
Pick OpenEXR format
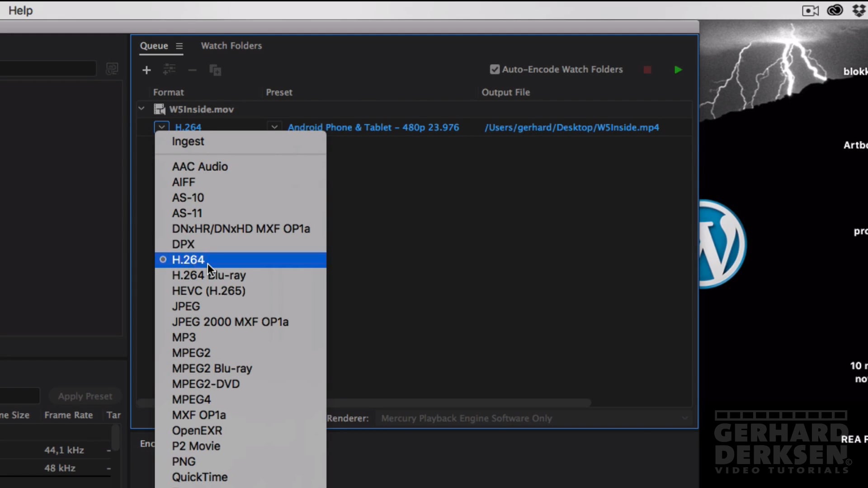tap(241, 431)
